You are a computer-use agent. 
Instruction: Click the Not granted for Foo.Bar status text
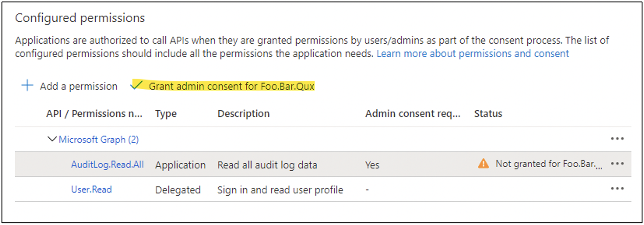pos(549,164)
